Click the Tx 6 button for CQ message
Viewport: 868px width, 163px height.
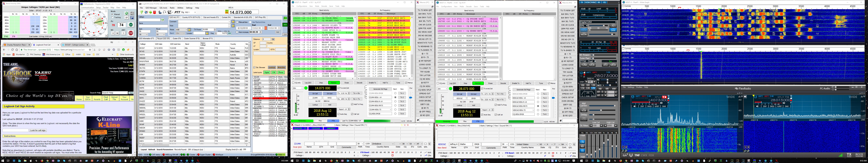402,114
